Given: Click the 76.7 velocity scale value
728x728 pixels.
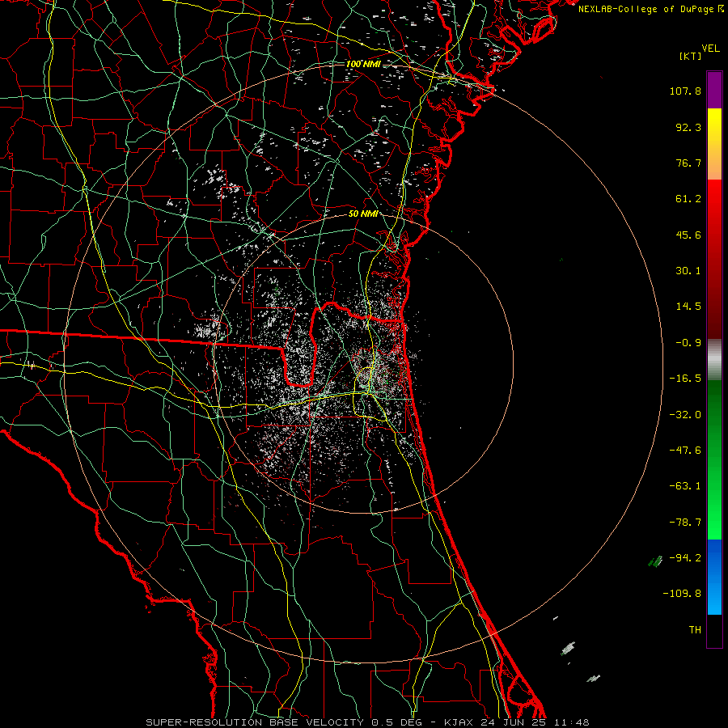Looking at the screenshot, I should [688, 163].
